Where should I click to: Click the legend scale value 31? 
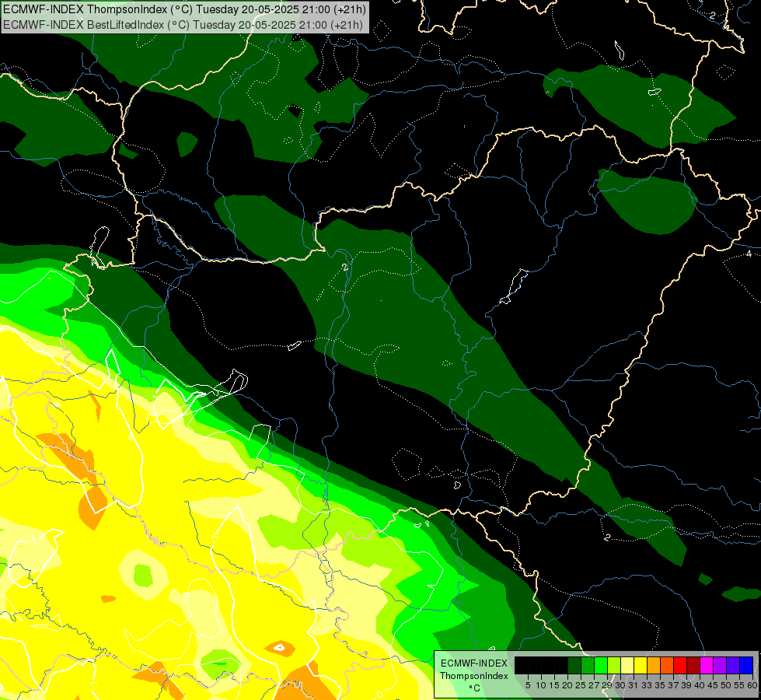634,685
